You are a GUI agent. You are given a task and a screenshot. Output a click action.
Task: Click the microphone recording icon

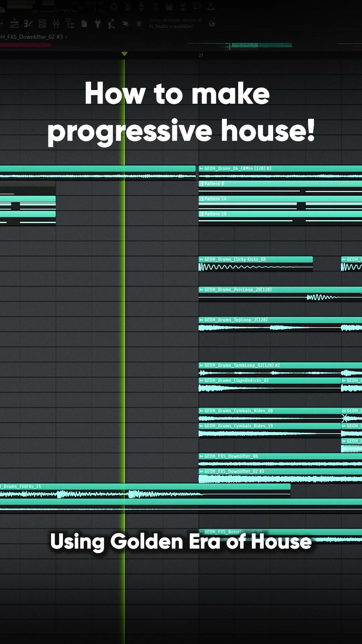tap(141, 6)
